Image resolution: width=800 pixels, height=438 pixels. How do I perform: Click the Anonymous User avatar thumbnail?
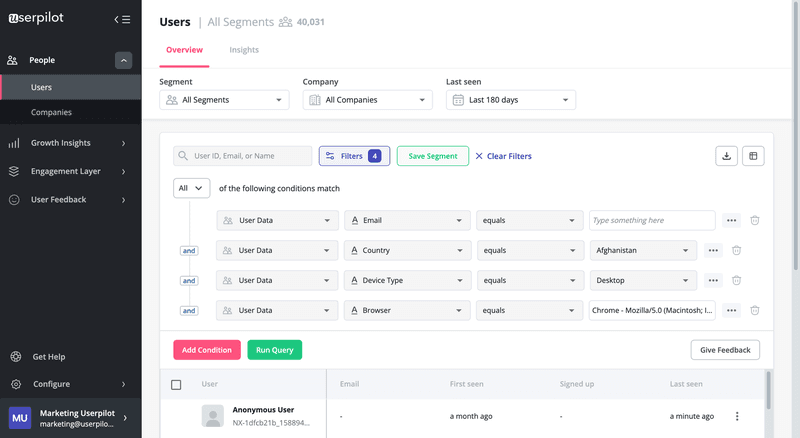click(x=213, y=416)
